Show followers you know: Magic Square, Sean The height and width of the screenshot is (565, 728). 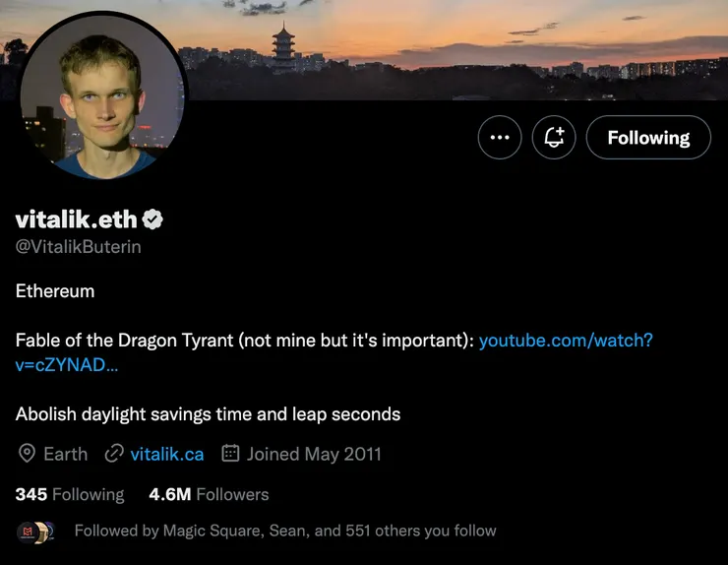coord(285,531)
